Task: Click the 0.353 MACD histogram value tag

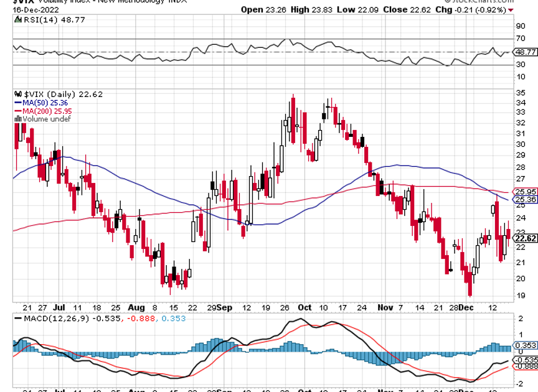Action: (x=524, y=345)
